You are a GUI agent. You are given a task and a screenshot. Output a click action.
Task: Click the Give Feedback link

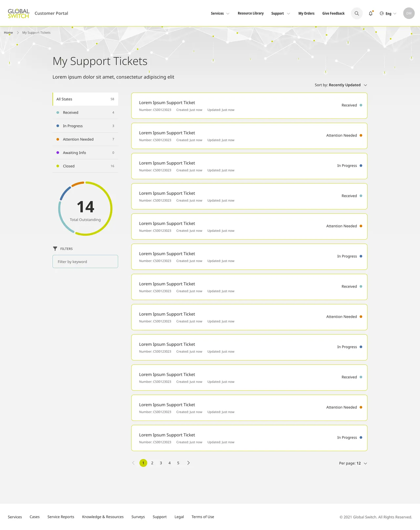click(333, 13)
